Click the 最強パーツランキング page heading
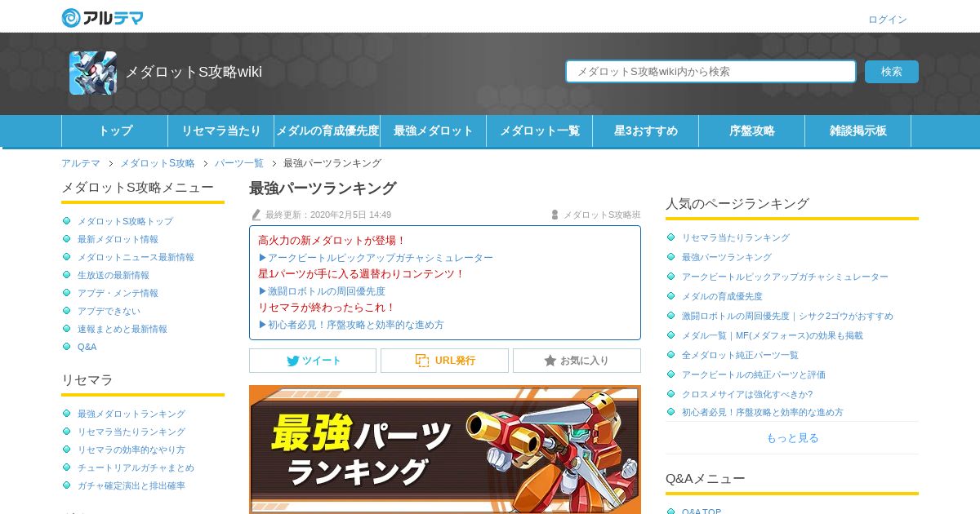The height and width of the screenshot is (514, 980). (323, 188)
